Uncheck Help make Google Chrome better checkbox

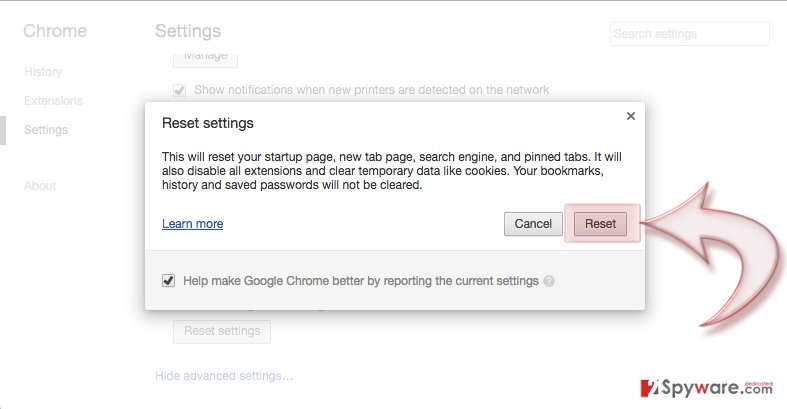pyautogui.click(x=169, y=281)
